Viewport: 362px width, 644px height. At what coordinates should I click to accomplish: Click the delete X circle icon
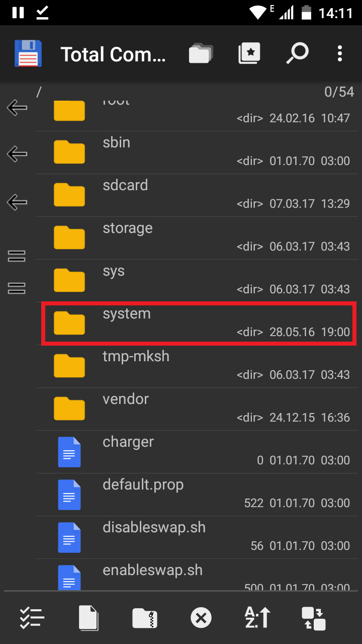pos(201,618)
